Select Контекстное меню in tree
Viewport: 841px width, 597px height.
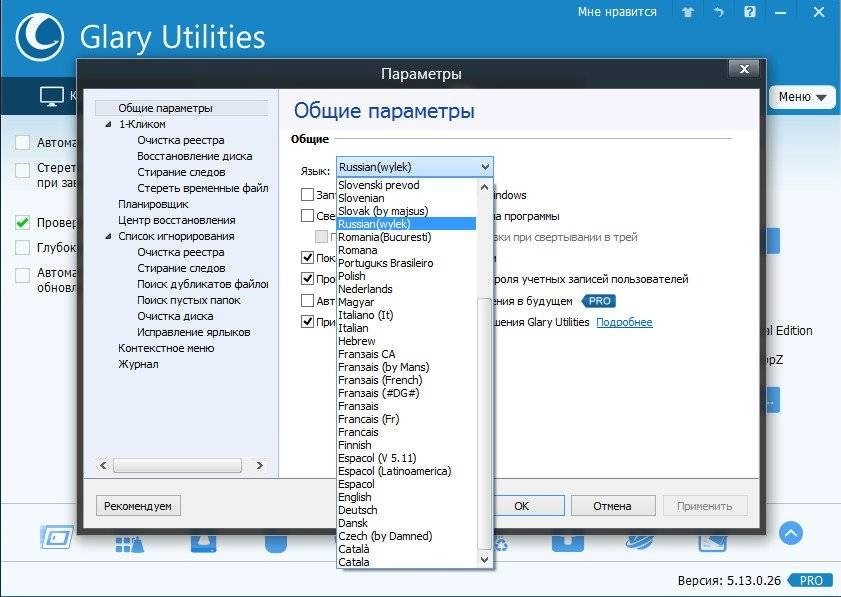pos(166,348)
